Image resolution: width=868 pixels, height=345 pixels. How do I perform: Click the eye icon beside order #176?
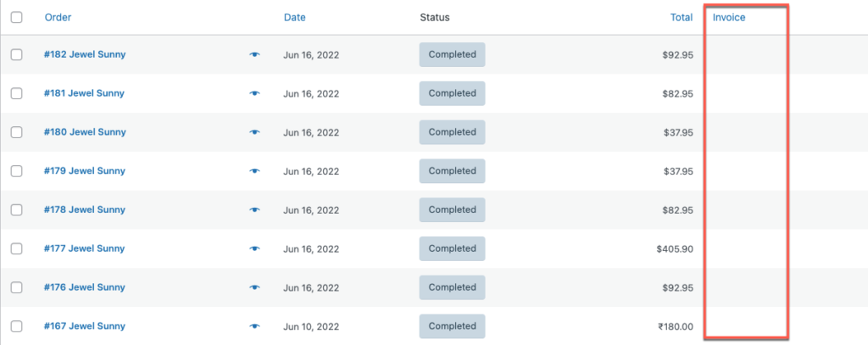pyautogui.click(x=254, y=287)
